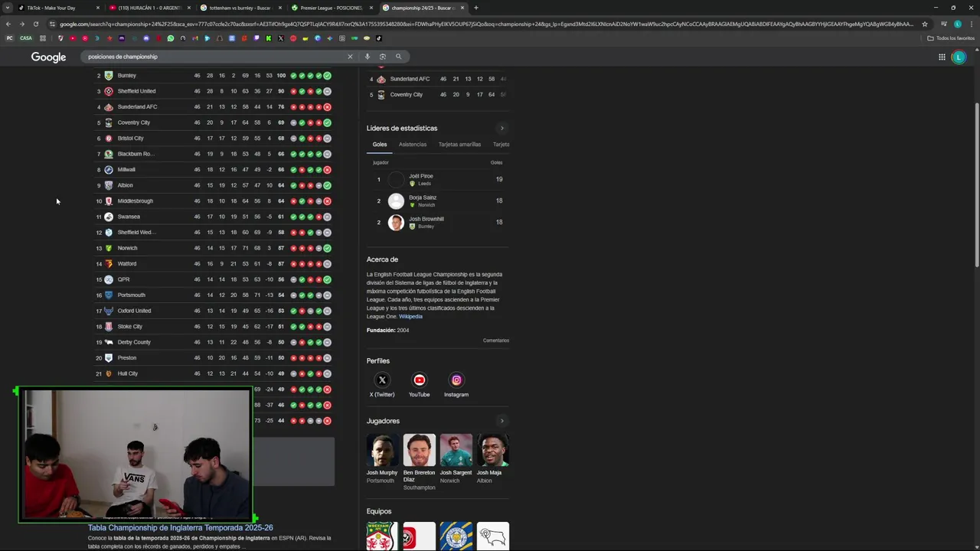Open Derby County crest under Equipos
980x551 pixels.
[493, 536]
